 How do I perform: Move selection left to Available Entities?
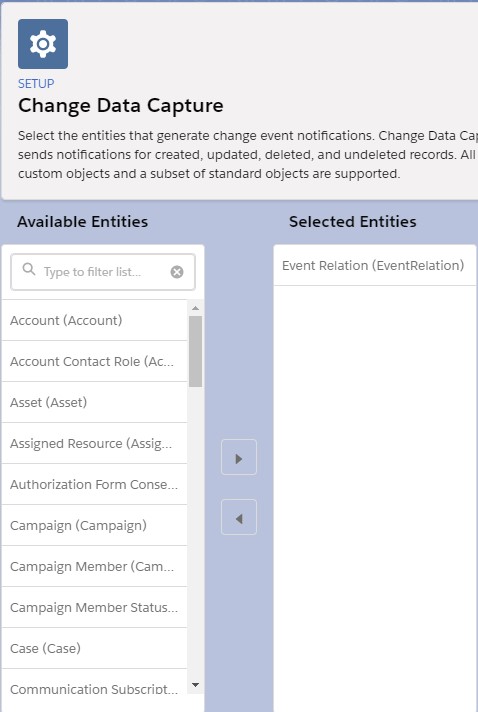point(239,517)
